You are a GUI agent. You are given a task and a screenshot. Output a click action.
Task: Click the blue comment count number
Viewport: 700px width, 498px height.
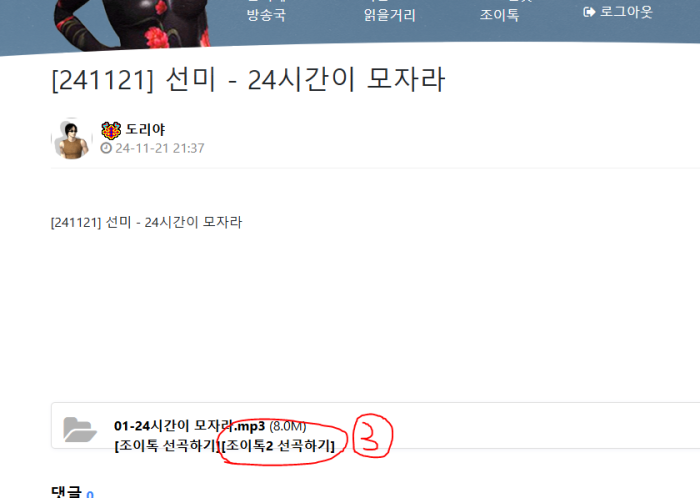point(90,494)
